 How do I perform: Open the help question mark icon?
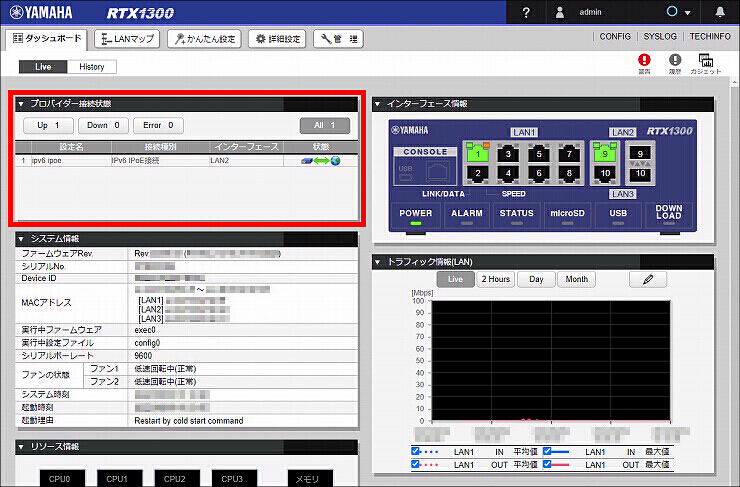[526, 13]
